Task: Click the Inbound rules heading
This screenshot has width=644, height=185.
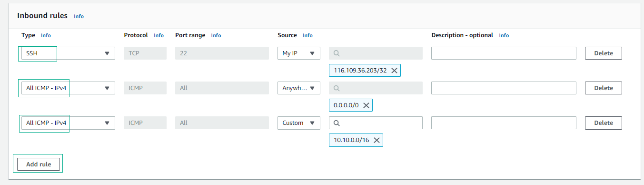Action: click(x=42, y=16)
